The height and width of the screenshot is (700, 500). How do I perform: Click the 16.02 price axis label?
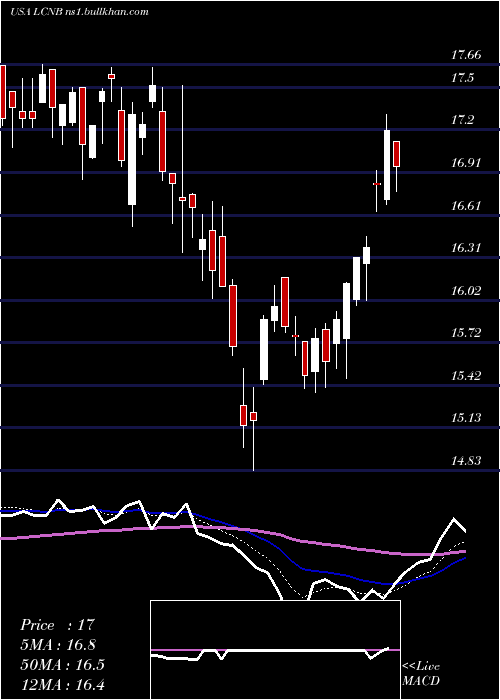[466, 291]
